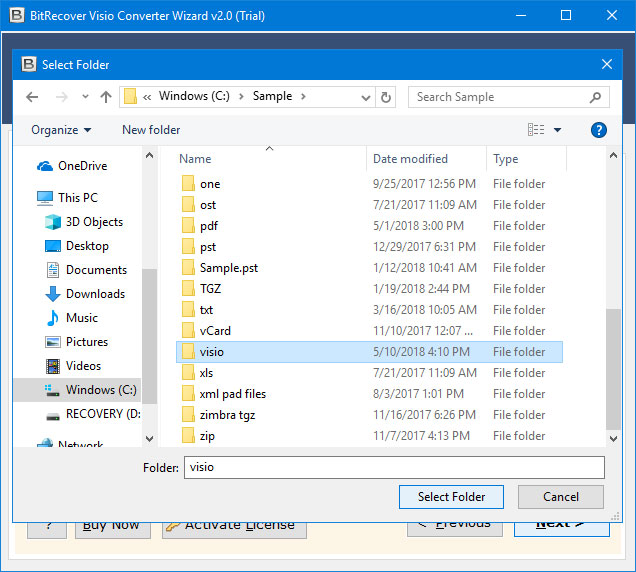Image resolution: width=636 pixels, height=572 pixels.
Task: Cancel the Select Folder dialog
Action: [x=561, y=497]
